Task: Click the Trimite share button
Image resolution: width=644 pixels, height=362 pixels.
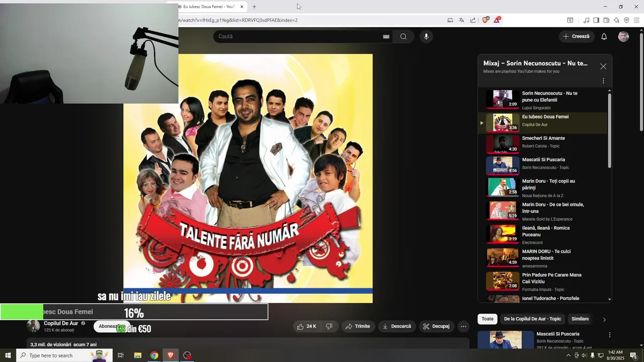Action: (358, 326)
